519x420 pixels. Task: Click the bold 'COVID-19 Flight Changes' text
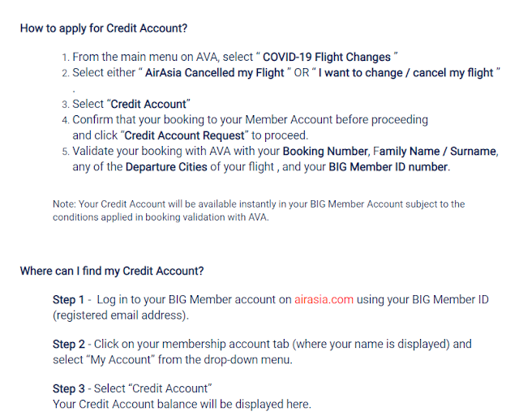(x=326, y=57)
